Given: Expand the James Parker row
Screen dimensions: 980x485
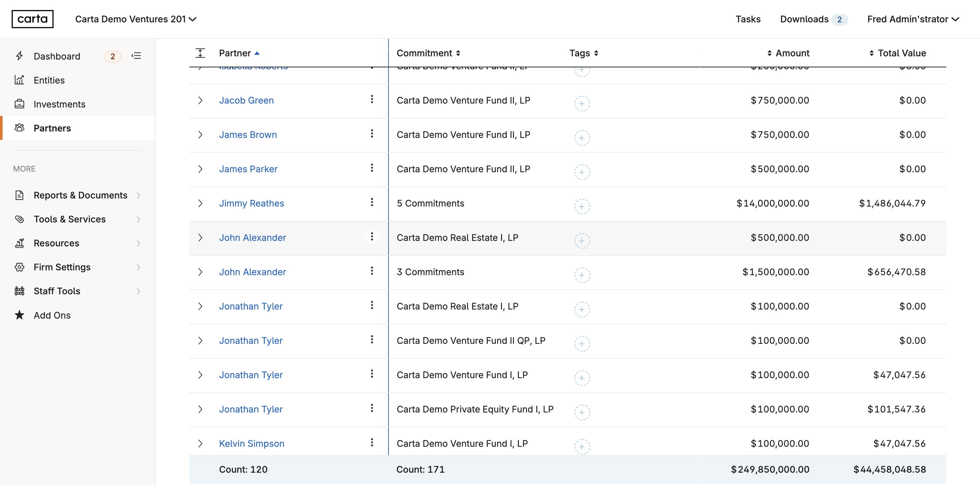Looking at the screenshot, I should tap(200, 169).
